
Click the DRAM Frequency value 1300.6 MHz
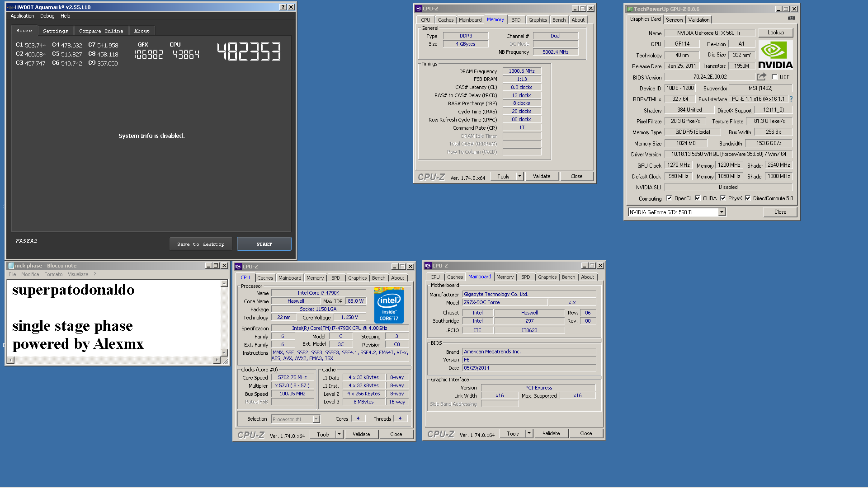tap(522, 71)
